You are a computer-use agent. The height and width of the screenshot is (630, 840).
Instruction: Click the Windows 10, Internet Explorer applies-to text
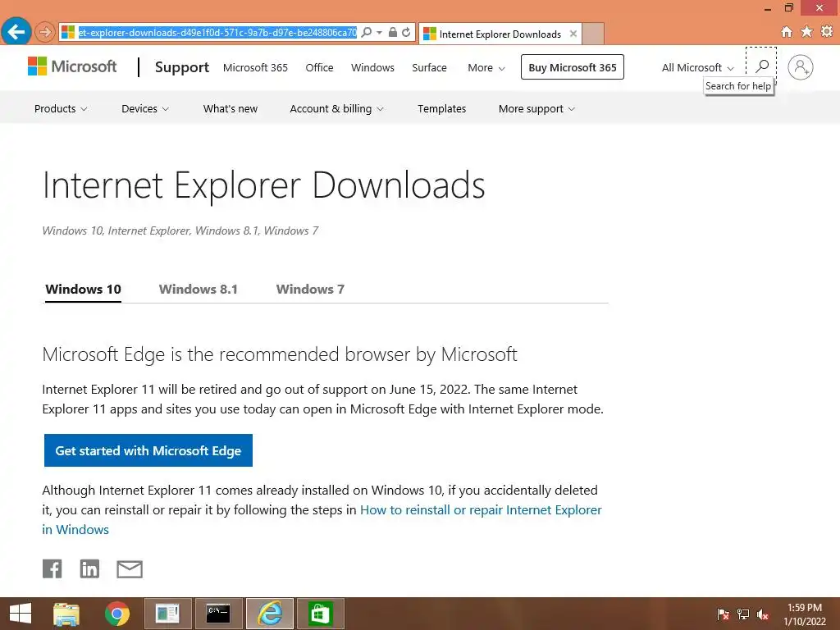[x=180, y=231]
